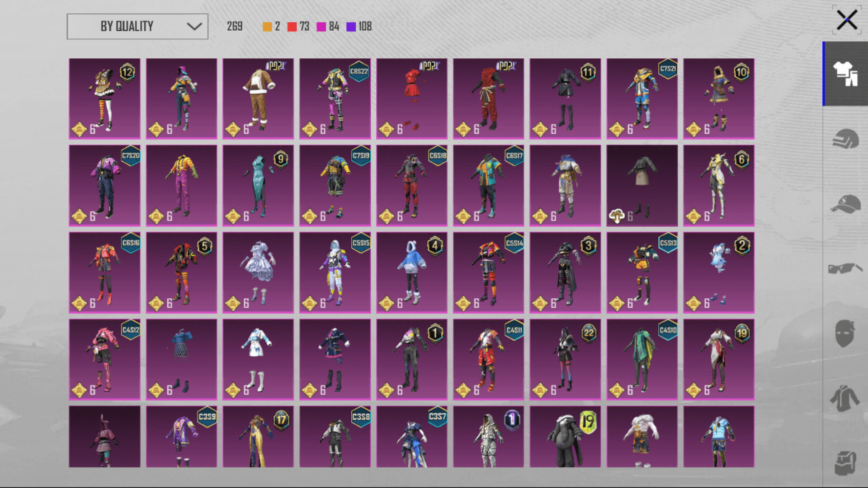Select the cap headwear category icon

coord(845,204)
